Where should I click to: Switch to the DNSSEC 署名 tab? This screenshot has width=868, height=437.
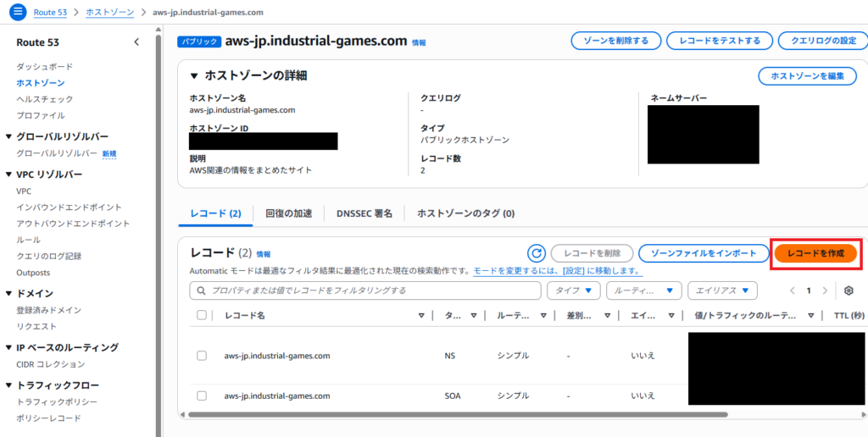364,213
